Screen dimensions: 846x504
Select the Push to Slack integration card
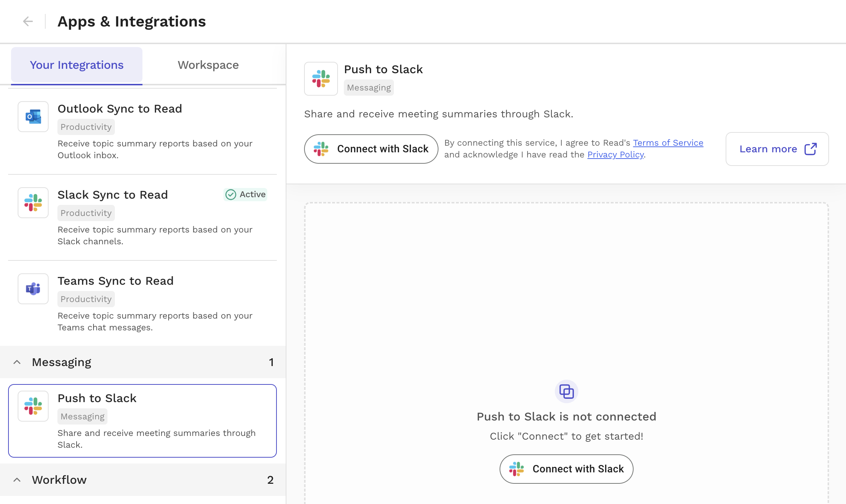coord(142,421)
